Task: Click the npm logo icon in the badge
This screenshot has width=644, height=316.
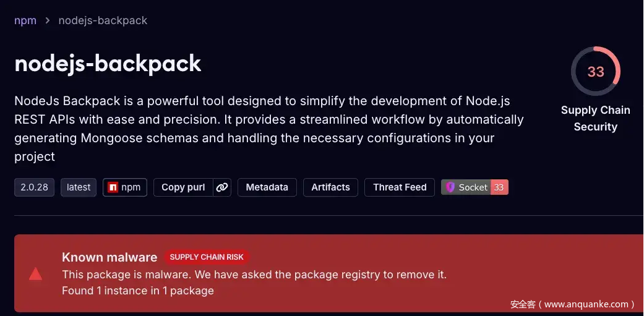Action: [x=113, y=187]
